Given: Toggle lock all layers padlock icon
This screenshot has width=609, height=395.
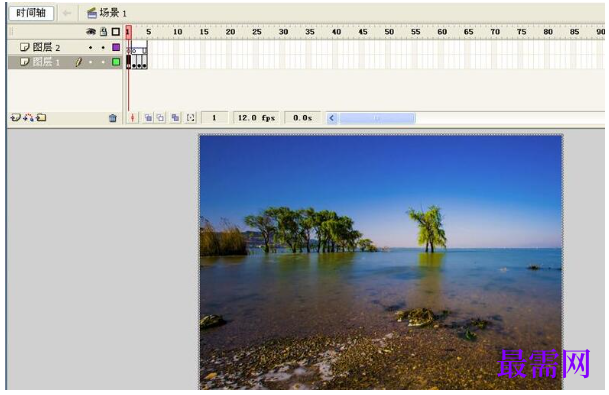Looking at the screenshot, I should coord(103,32).
